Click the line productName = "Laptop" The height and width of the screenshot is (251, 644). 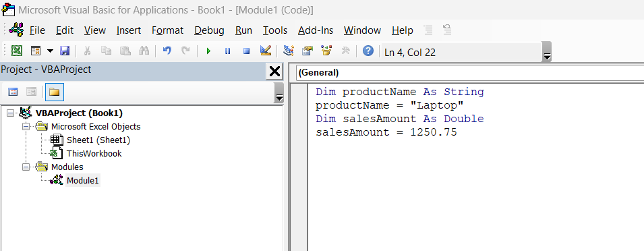coord(389,105)
